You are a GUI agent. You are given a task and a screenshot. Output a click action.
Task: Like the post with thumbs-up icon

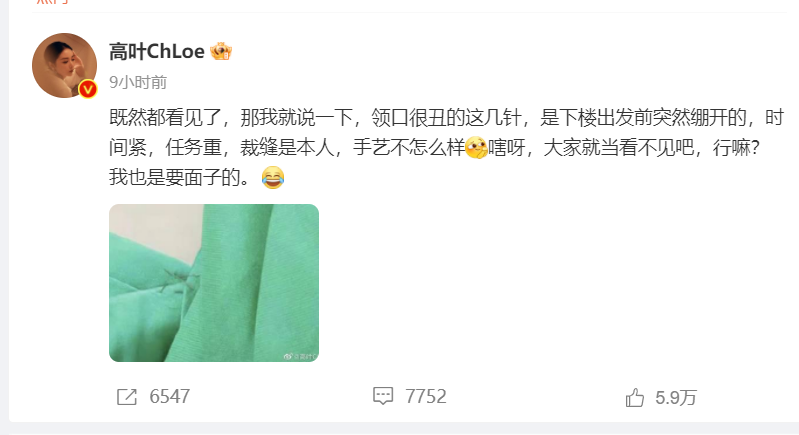click(x=634, y=397)
